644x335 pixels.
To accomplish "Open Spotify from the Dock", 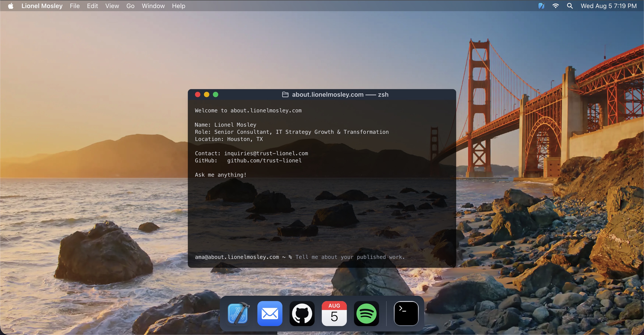I will point(366,314).
